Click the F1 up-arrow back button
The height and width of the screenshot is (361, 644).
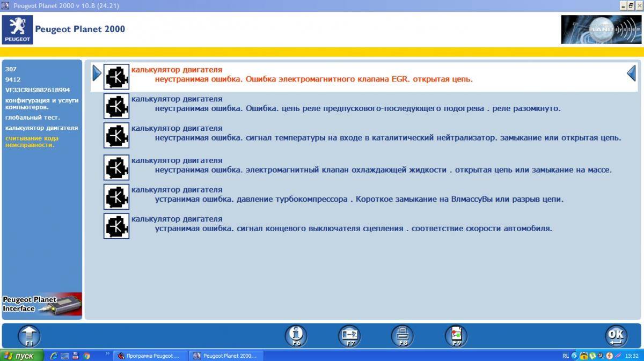29,336
